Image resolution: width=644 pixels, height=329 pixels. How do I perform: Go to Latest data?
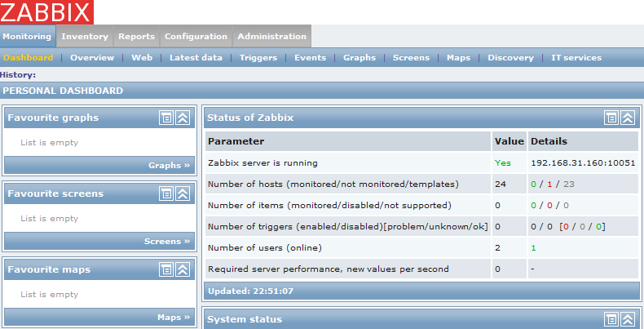click(196, 58)
